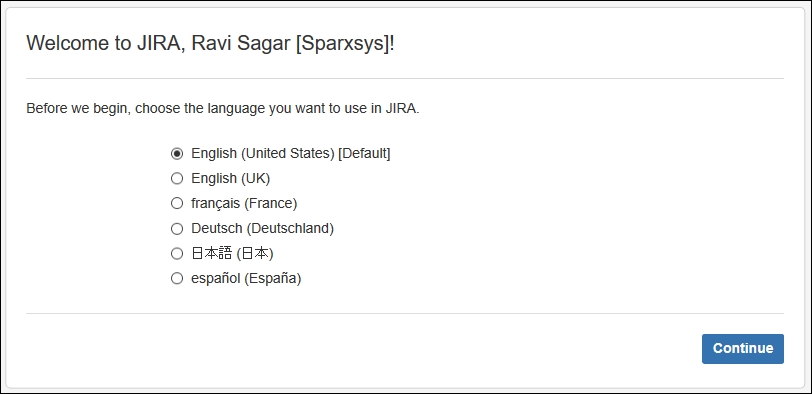The image size is (812, 394).
Task: Pick the Deutsch (Deutschland) radio option
Action: point(177,228)
